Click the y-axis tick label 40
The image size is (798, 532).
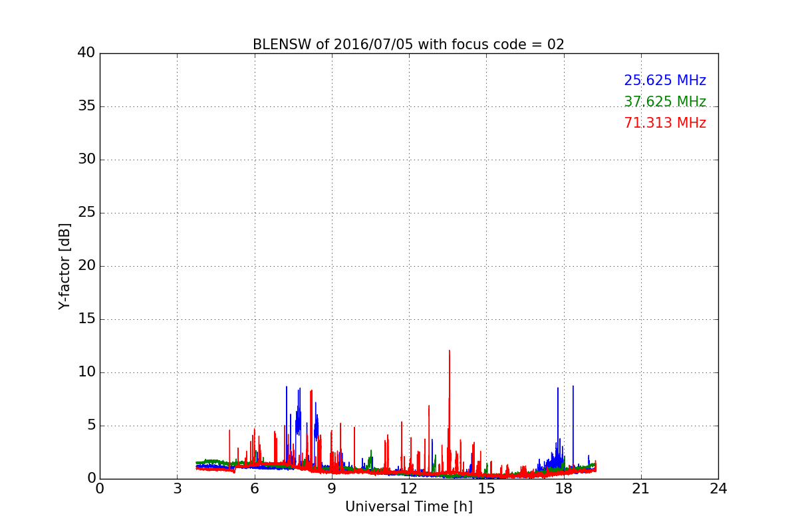coord(86,53)
